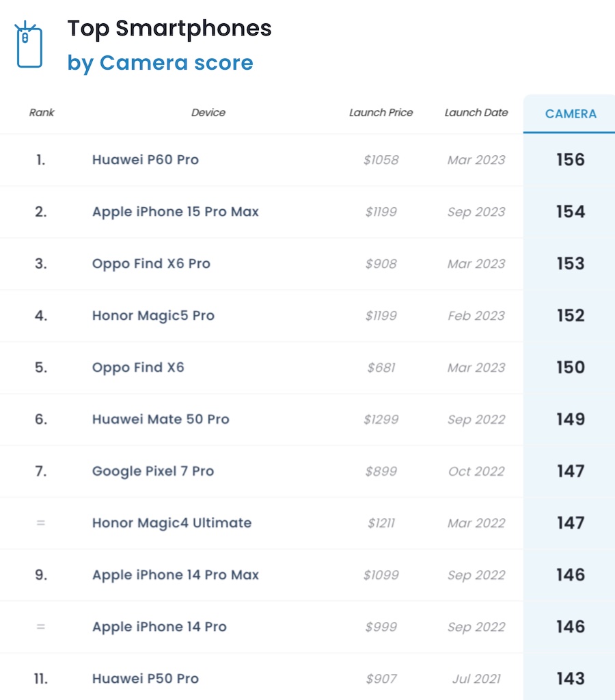Screen dimensions: 615x700
Task: Click the 'by Camera score' subtitle
Action: [160, 63]
